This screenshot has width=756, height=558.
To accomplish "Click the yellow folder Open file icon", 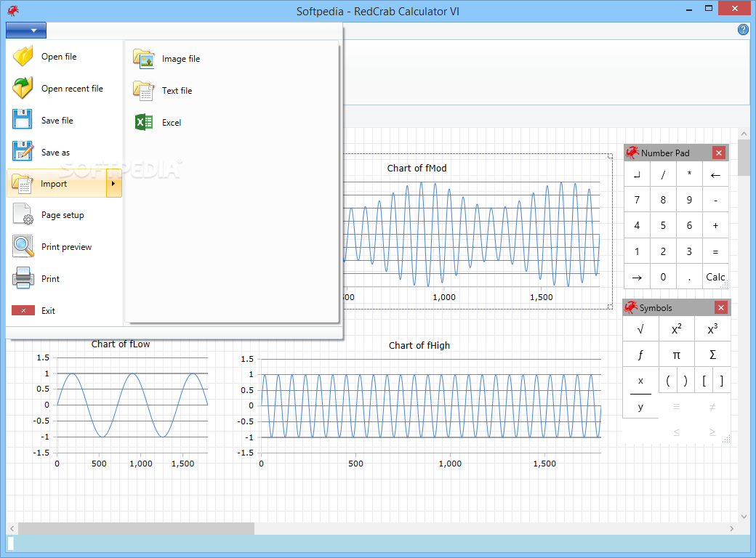I will pyautogui.click(x=23, y=57).
